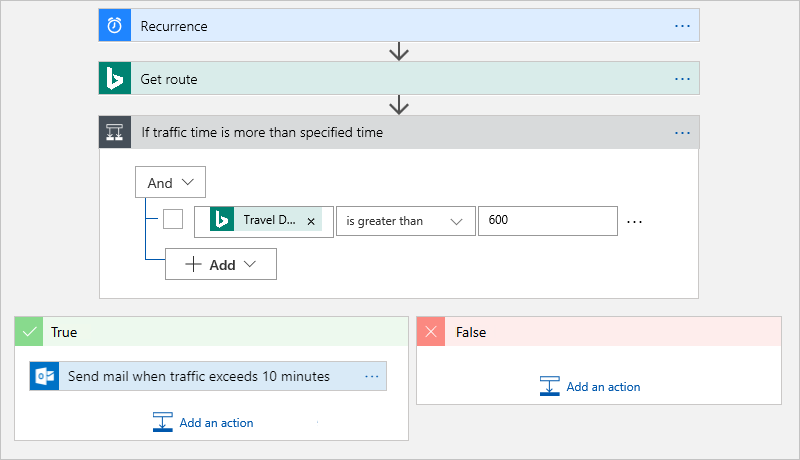Click the add action icon in False branch

coord(549,386)
